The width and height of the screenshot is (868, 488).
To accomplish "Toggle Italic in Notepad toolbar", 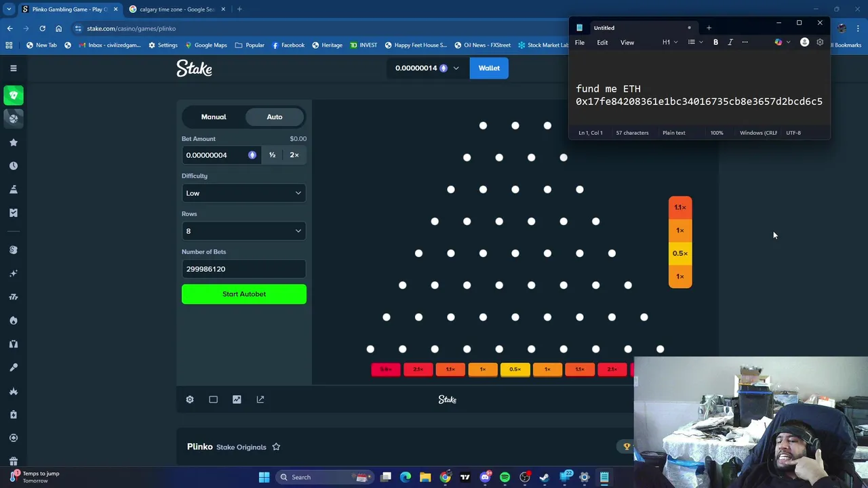I will (730, 42).
